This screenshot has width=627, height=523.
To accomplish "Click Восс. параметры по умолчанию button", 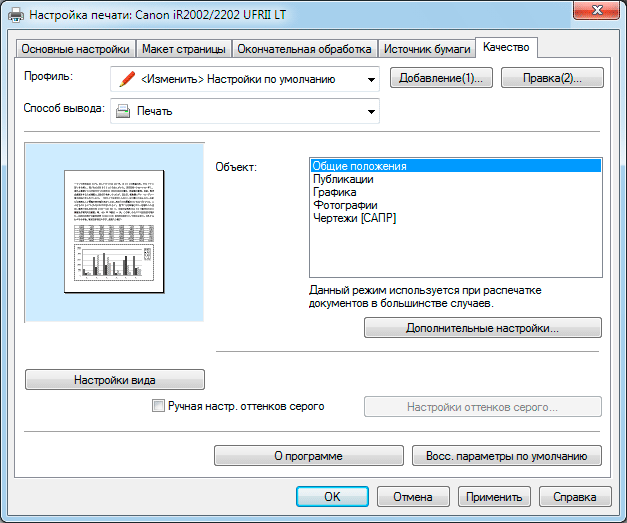I will point(507,456).
